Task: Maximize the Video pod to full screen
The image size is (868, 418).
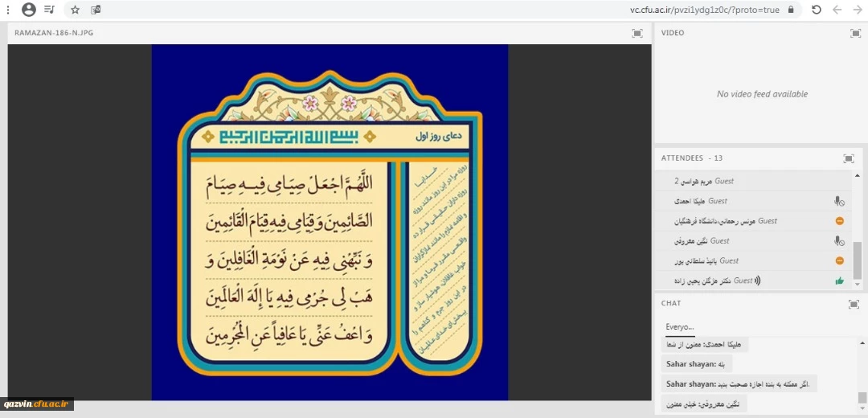Action: tap(855, 33)
